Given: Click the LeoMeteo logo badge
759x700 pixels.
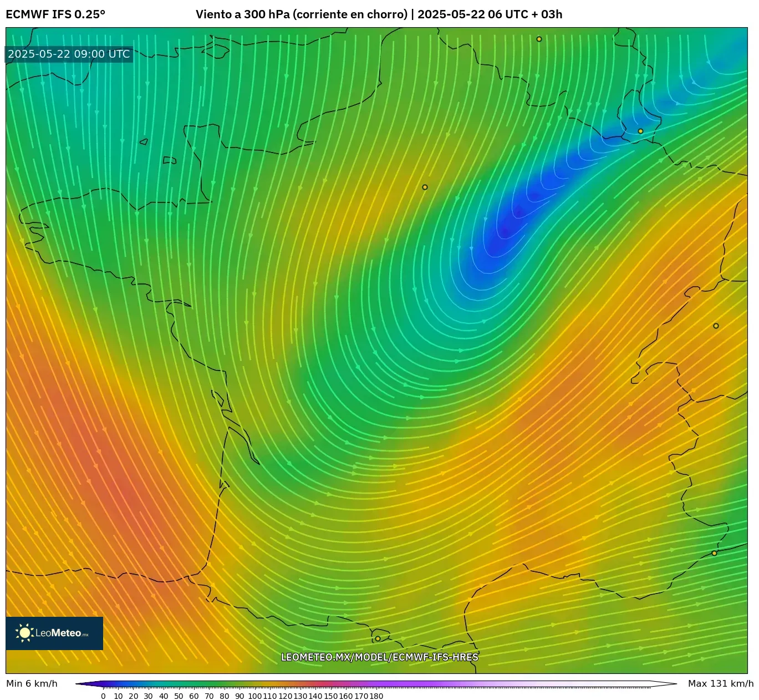Looking at the screenshot, I should click(x=54, y=633).
